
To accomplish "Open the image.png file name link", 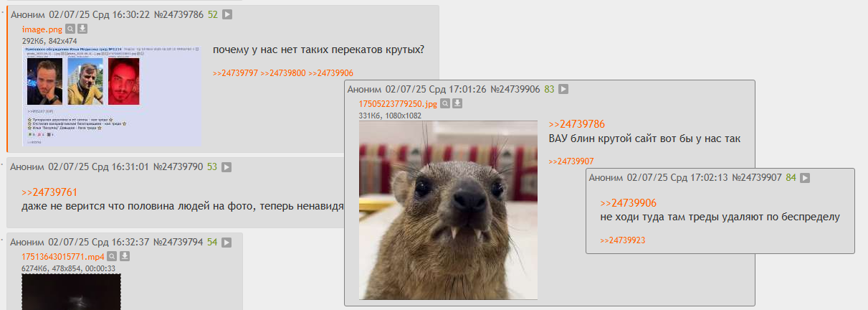I will coord(42,29).
